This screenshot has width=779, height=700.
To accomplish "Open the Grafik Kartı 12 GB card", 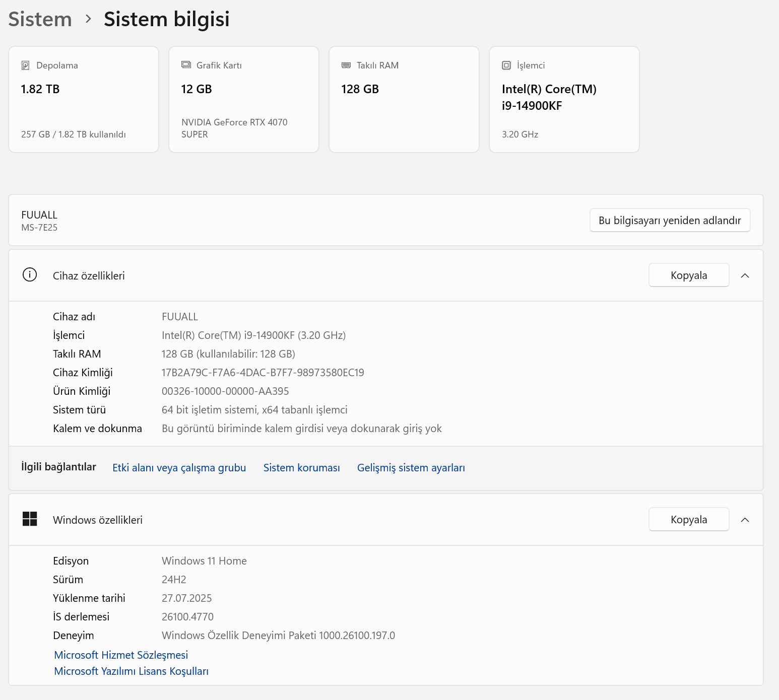I will click(x=244, y=99).
